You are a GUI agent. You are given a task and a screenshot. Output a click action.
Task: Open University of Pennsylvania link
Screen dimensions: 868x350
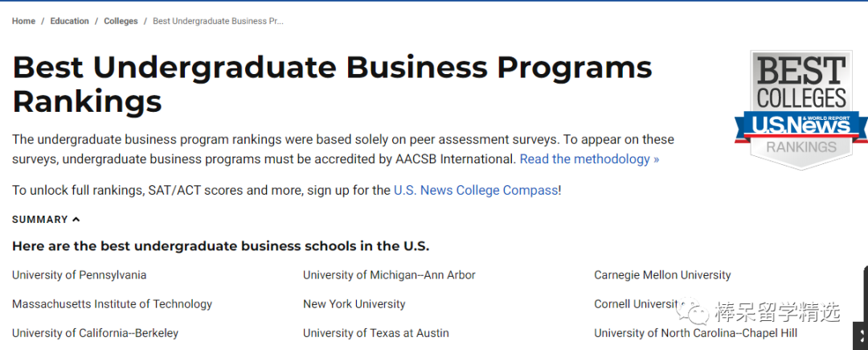79,275
